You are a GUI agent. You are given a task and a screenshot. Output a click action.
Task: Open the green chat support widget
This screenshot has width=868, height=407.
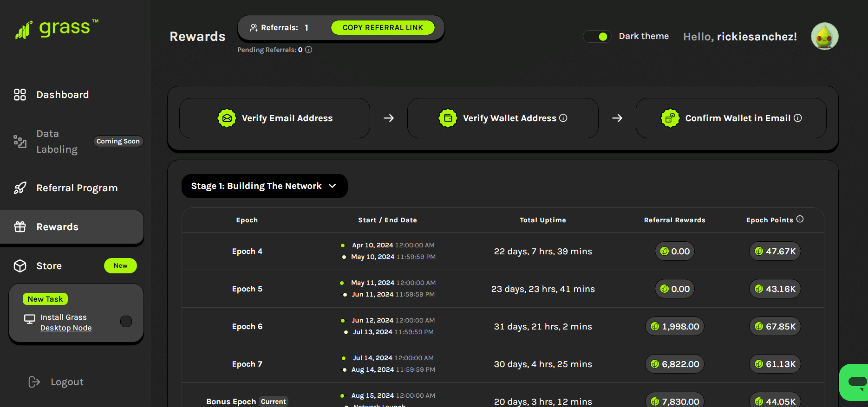pyautogui.click(x=854, y=382)
